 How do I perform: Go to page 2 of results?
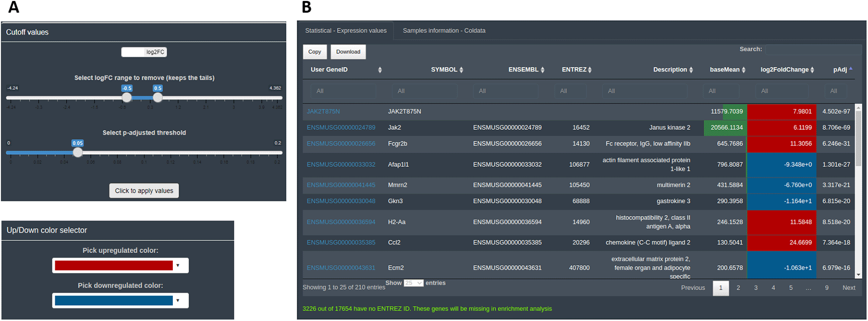(738, 288)
